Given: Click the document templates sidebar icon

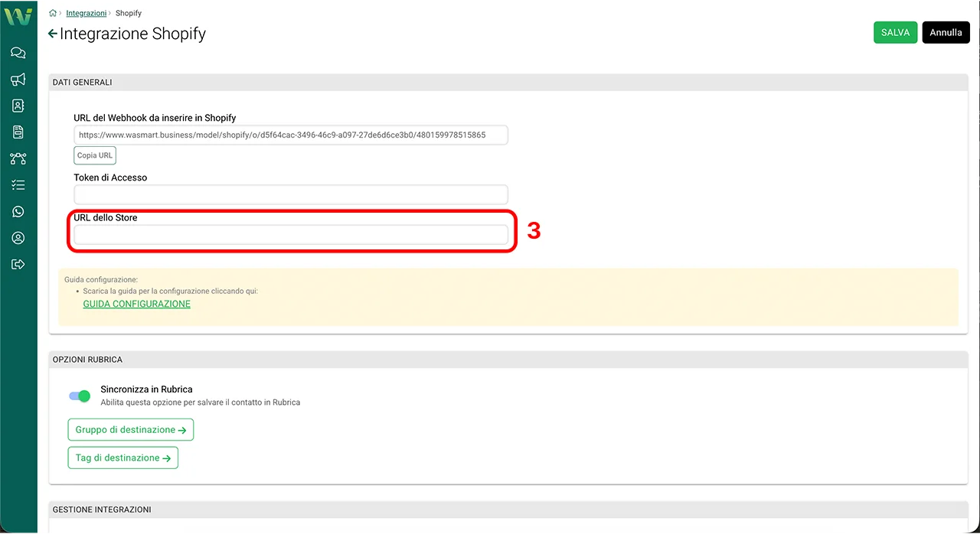Looking at the screenshot, I should coord(18,132).
